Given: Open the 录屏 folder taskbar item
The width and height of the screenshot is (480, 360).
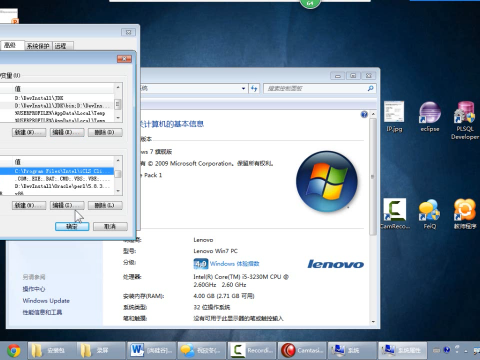Looking at the screenshot, I should coord(101,350).
